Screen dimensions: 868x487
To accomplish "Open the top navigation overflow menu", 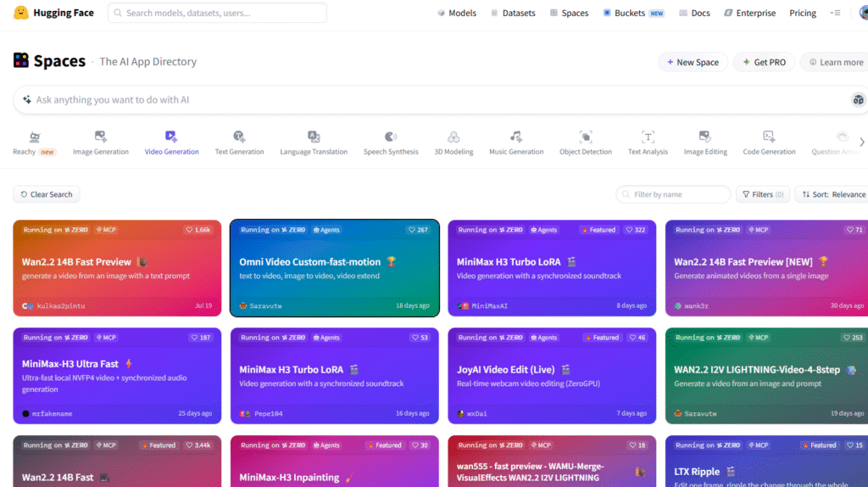I will (x=835, y=13).
